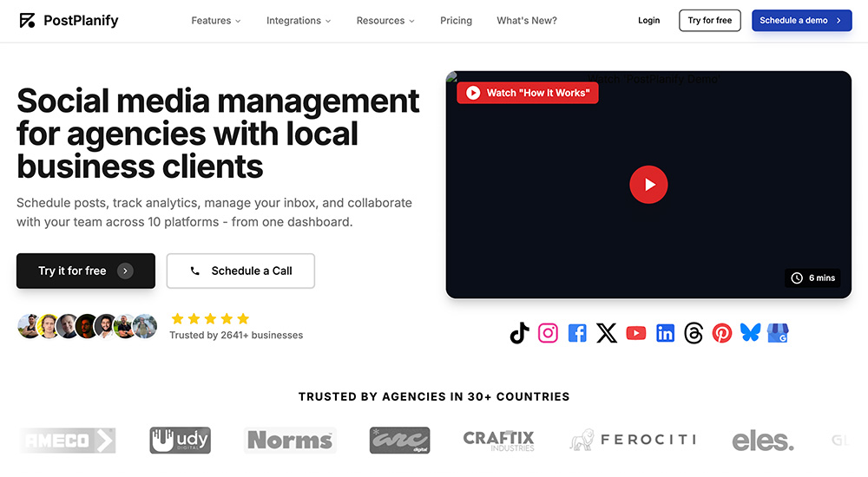
Task: Click the Craftix Industries logo
Action: [x=499, y=441]
